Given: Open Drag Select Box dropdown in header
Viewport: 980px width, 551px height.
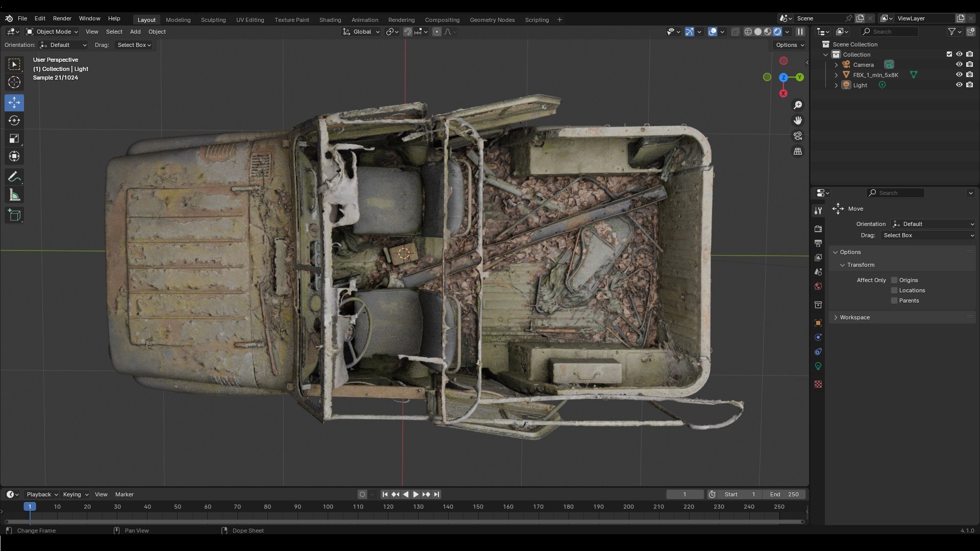Looking at the screenshot, I should click(x=134, y=45).
